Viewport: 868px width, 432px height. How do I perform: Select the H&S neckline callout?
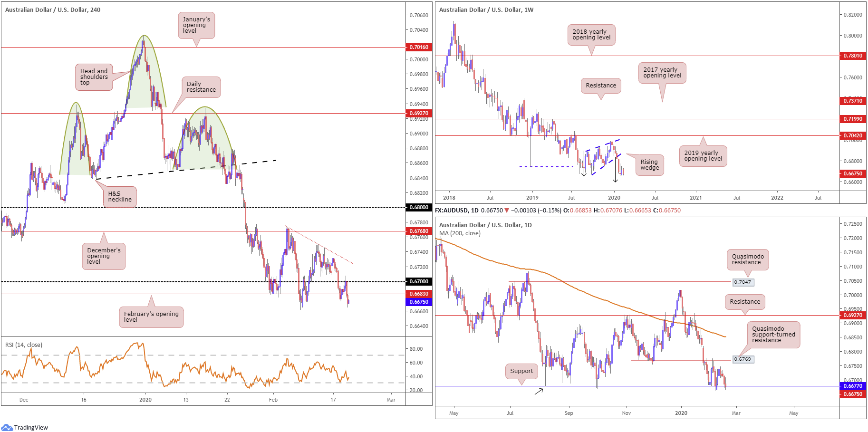[120, 197]
